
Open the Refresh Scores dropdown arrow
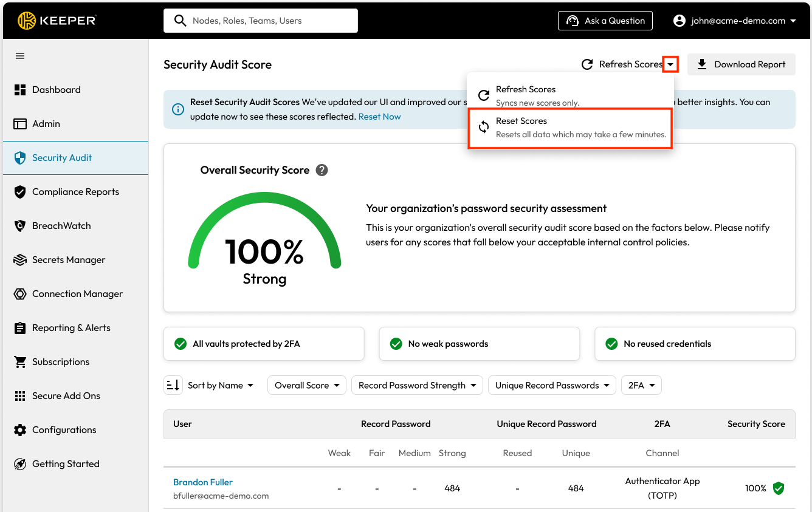point(670,64)
